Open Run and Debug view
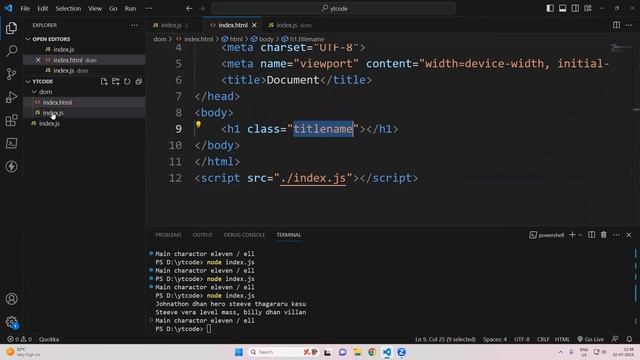The image size is (640, 360). click(11, 97)
